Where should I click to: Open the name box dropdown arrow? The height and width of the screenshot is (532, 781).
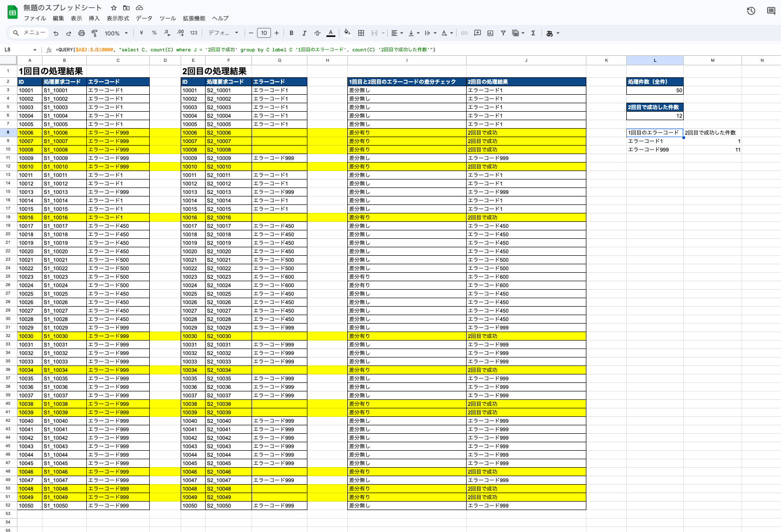(x=35, y=50)
